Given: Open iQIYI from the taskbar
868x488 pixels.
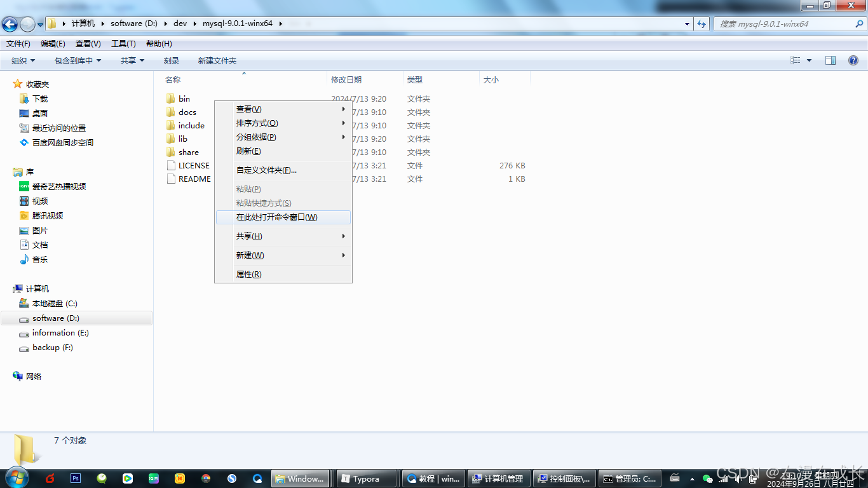Looking at the screenshot, I should point(153,478).
